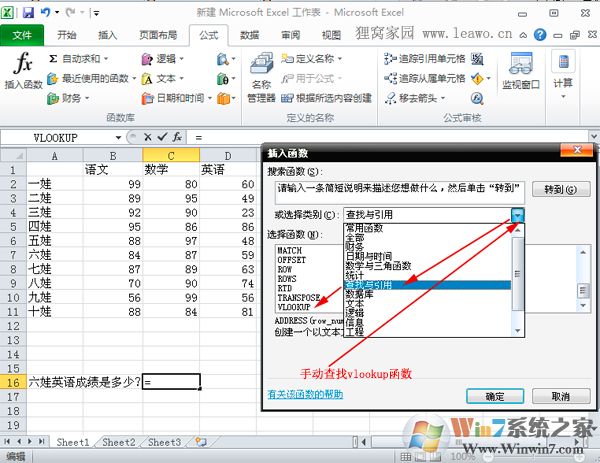Select TRANSPOSE in the function list
This screenshot has width=600, height=463.
point(299,298)
